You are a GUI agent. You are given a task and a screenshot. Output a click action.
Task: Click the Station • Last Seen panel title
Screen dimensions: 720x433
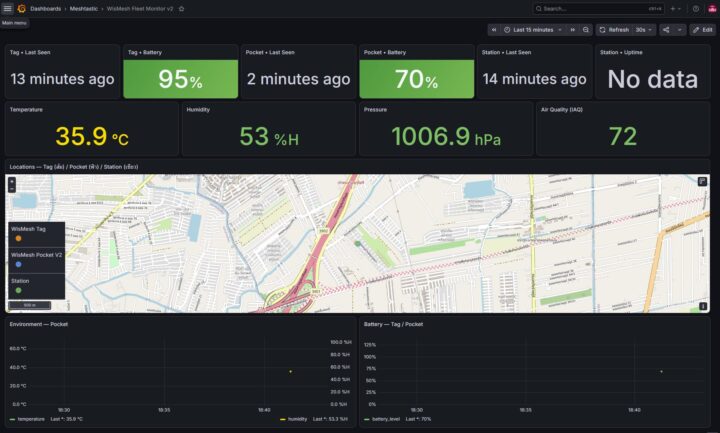pos(506,52)
